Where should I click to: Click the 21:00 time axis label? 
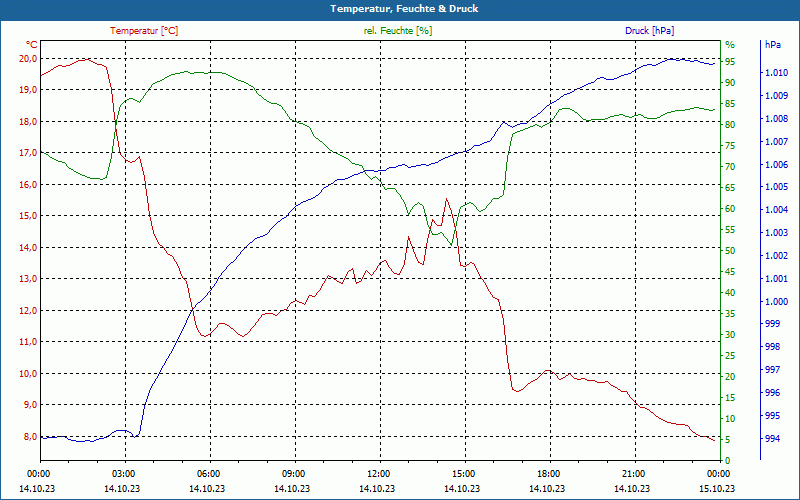tap(632, 473)
